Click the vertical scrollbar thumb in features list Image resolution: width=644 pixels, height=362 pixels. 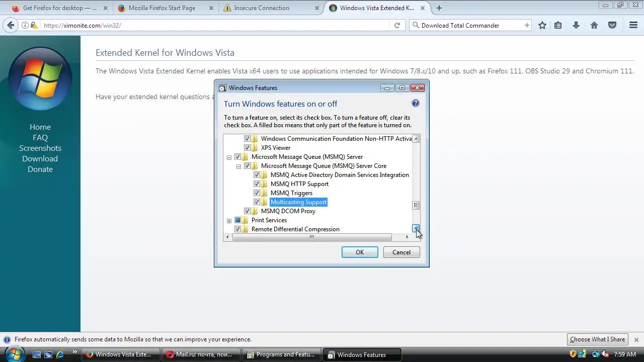pos(416,205)
